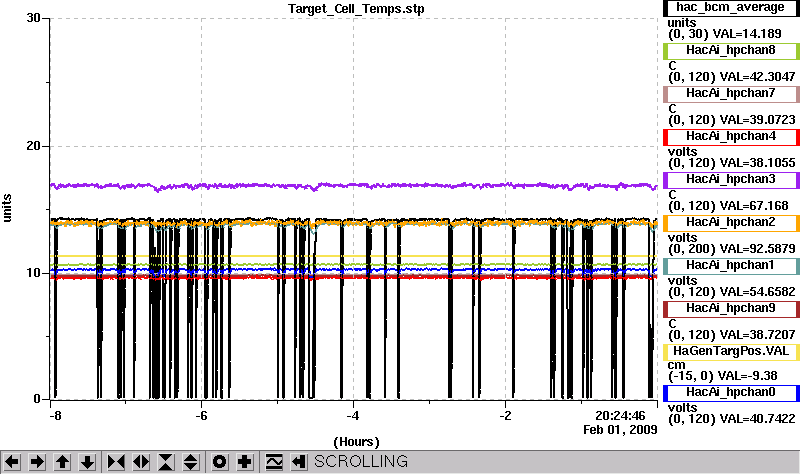Viewport: 800px width, 474px height.
Task: Select the HacAi_hpchan9 legend entry
Action: [731, 309]
